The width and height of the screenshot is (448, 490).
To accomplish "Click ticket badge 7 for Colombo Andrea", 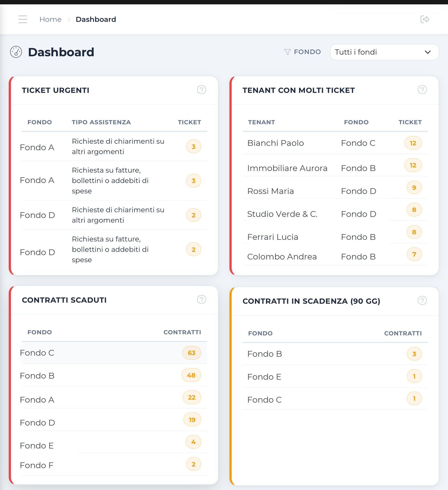I will [x=414, y=254].
